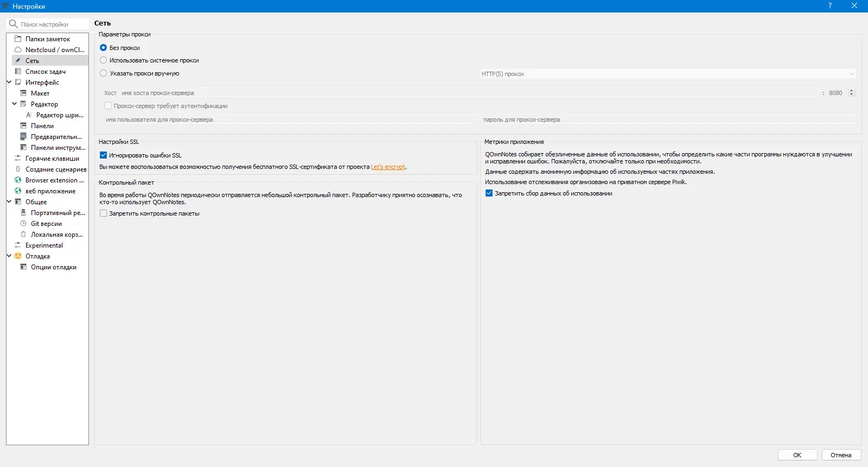
Task: Open the Git версии settings page
Action: [46, 224]
